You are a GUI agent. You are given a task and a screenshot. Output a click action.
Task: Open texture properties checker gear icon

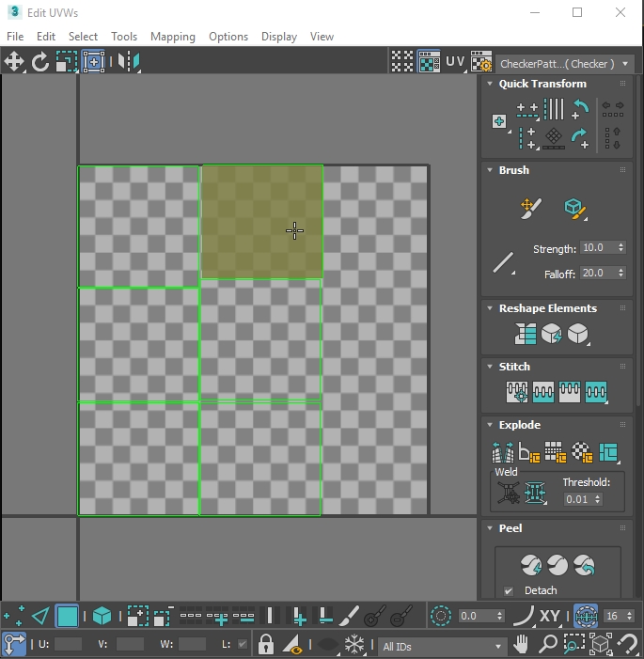[x=481, y=62]
